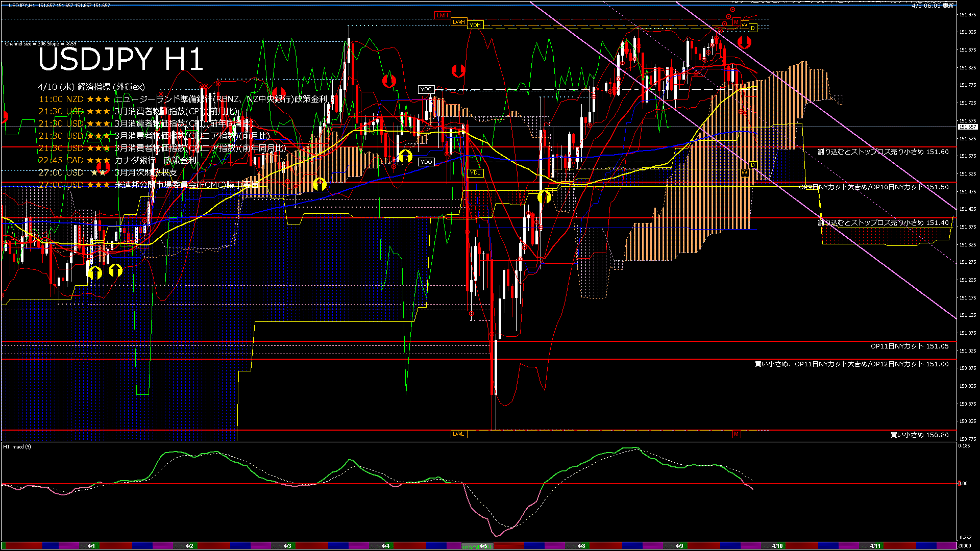The width and height of the screenshot is (980, 551).
Task: Click the 4/3 date marker on time axis
Action: [x=287, y=546]
